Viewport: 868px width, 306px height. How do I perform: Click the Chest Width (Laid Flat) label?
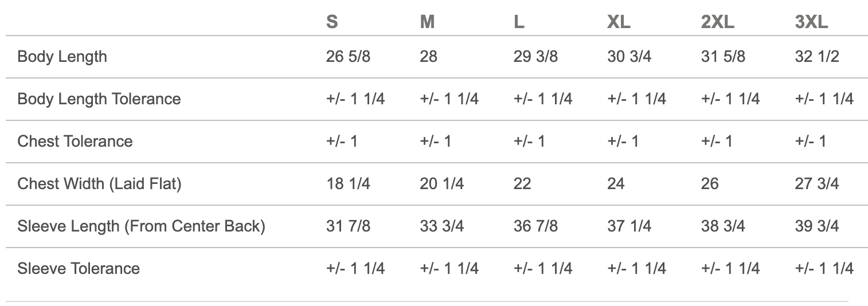[x=99, y=184]
